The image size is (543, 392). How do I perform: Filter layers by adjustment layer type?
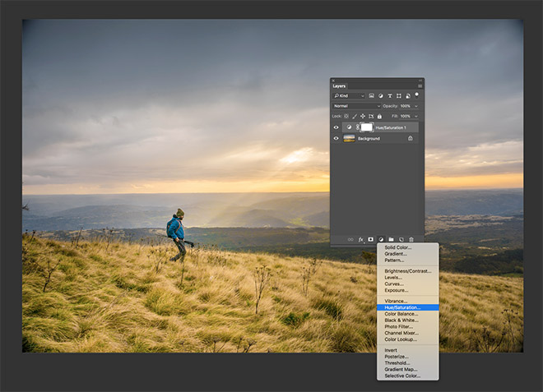coord(383,96)
